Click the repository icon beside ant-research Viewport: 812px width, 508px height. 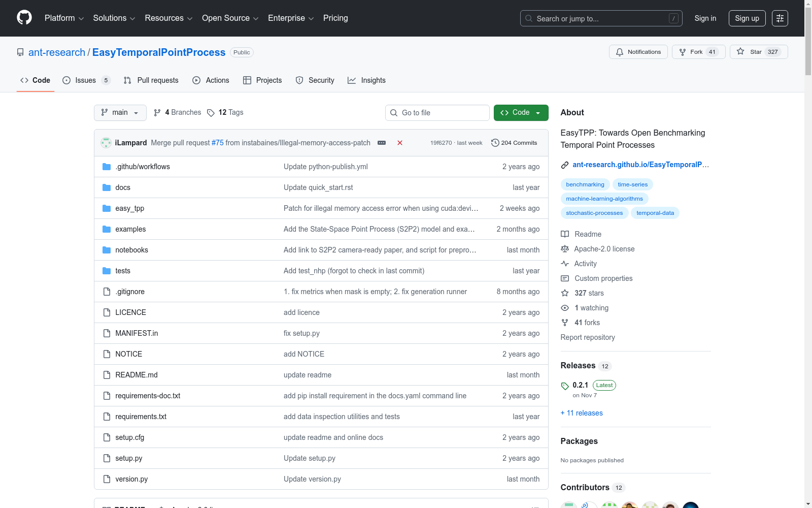tap(20, 52)
